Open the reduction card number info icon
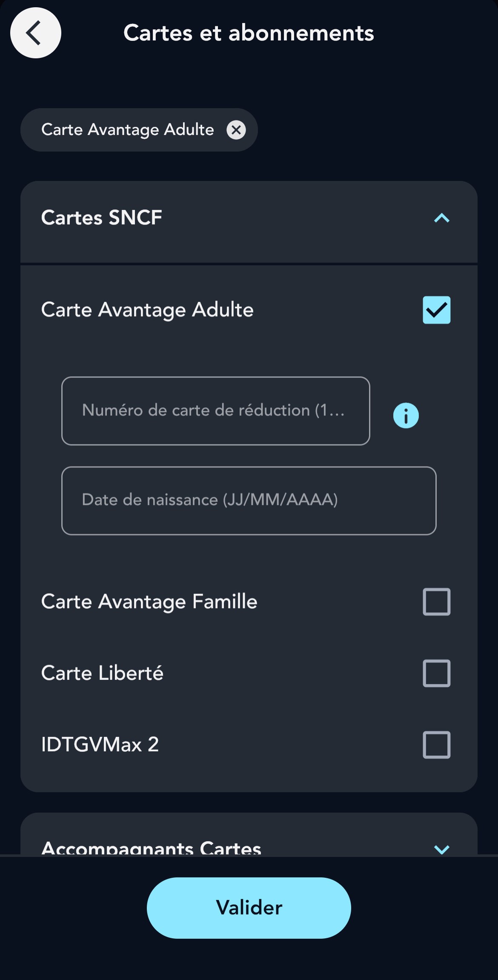The image size is (498, 980). [x=406, y=415]
